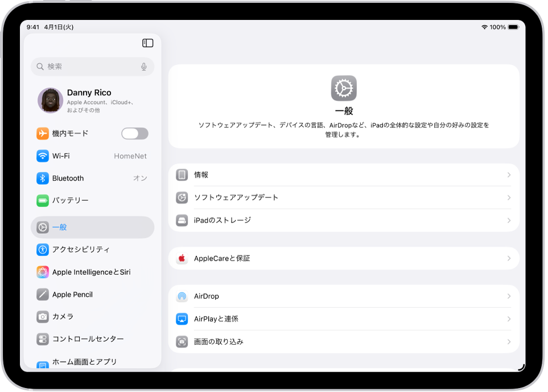Click the AirDrop row icon
548x392 pixels.
click(x=182, y=296)
